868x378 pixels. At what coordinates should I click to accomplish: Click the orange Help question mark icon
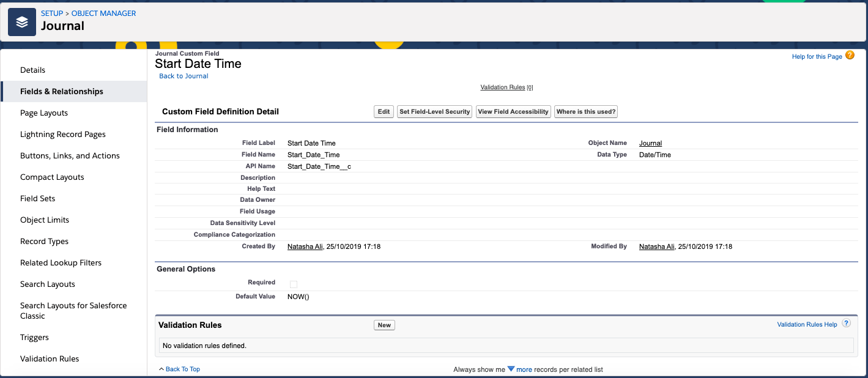850,56
